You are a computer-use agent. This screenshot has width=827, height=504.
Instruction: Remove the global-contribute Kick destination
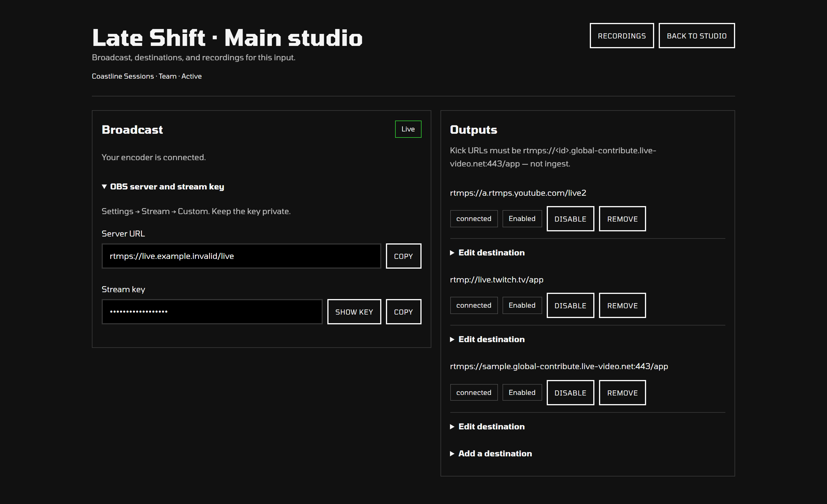pyautogui.click(x=622, y=393)
